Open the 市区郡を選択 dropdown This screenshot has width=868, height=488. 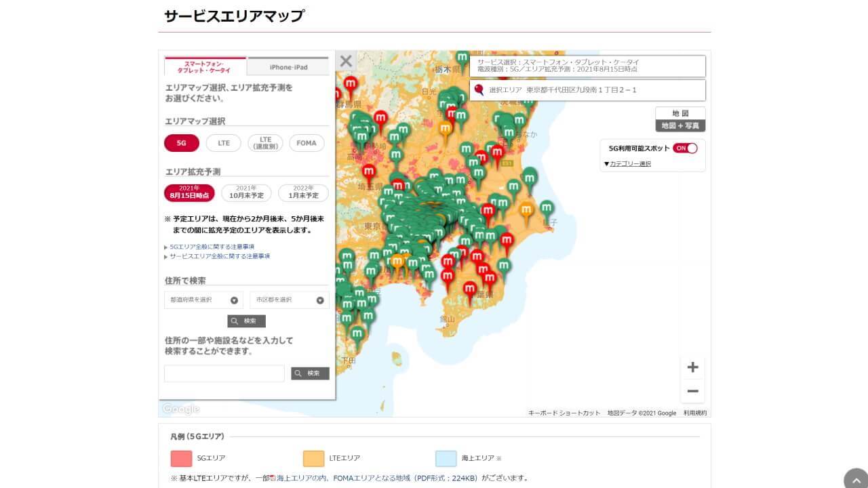pos(289,300)
